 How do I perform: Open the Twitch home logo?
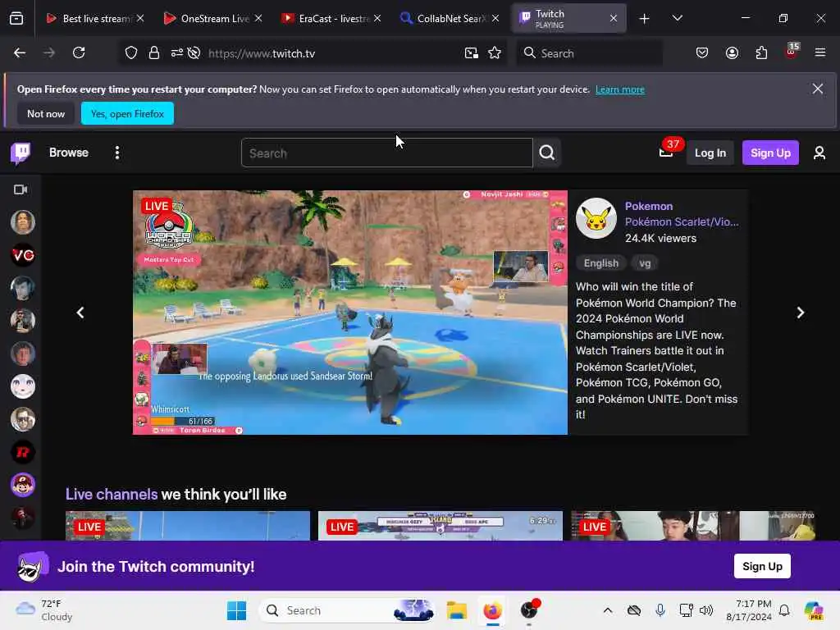[x=21, y=153]
